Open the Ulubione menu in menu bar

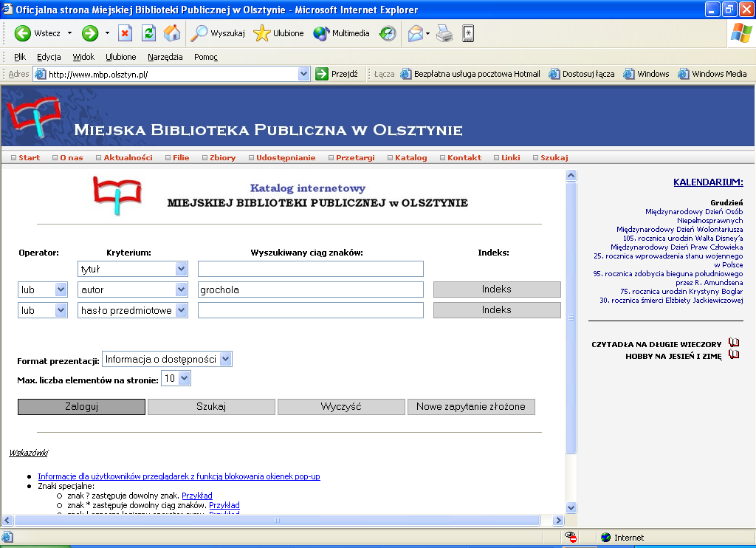tap(120, 57)
